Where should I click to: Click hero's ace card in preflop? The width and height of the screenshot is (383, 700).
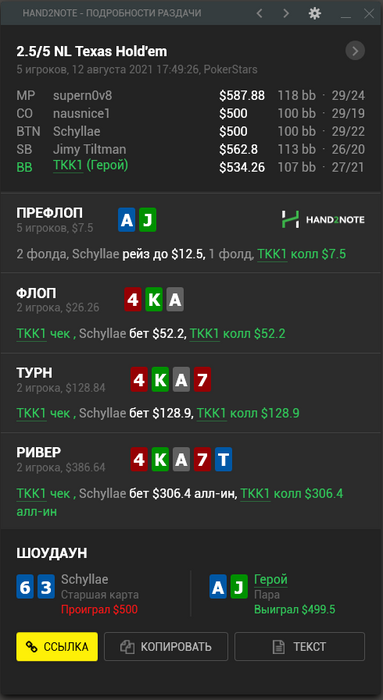127,221
